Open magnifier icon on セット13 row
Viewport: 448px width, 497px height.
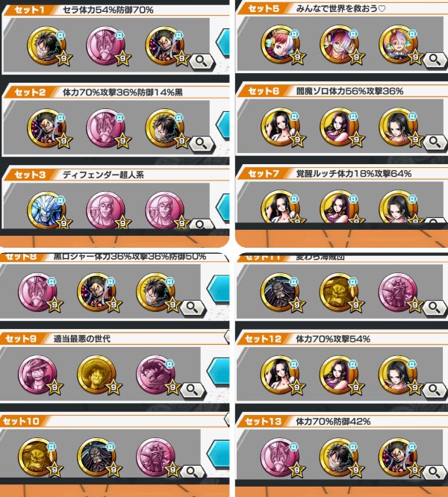point(435,472)
